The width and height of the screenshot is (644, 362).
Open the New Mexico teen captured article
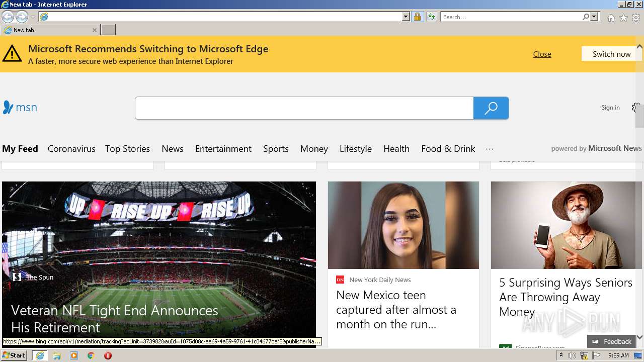point(396,310)
